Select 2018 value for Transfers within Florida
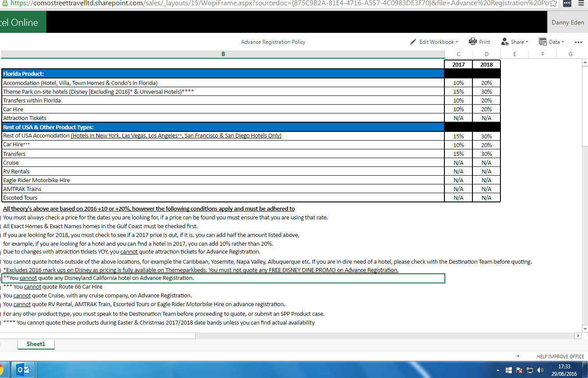Screen dimensions: 588x378 click(x=486, y=100)
